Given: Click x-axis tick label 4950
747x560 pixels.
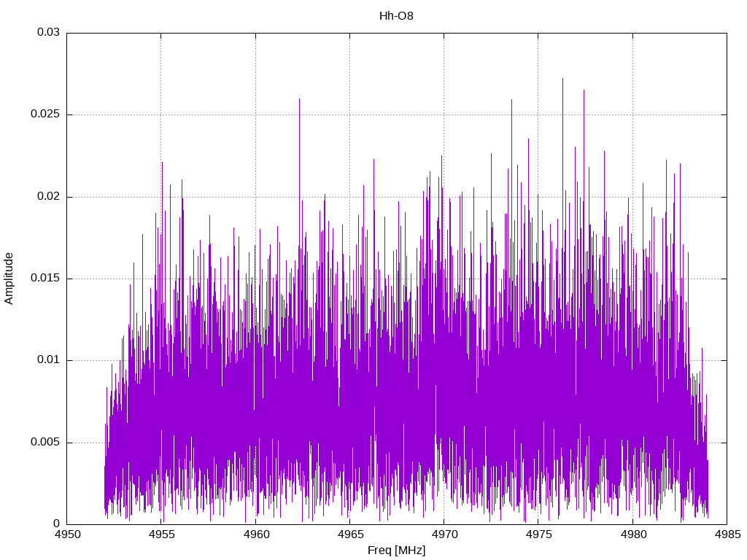Looking at the screenshot, I should point(67,534).
